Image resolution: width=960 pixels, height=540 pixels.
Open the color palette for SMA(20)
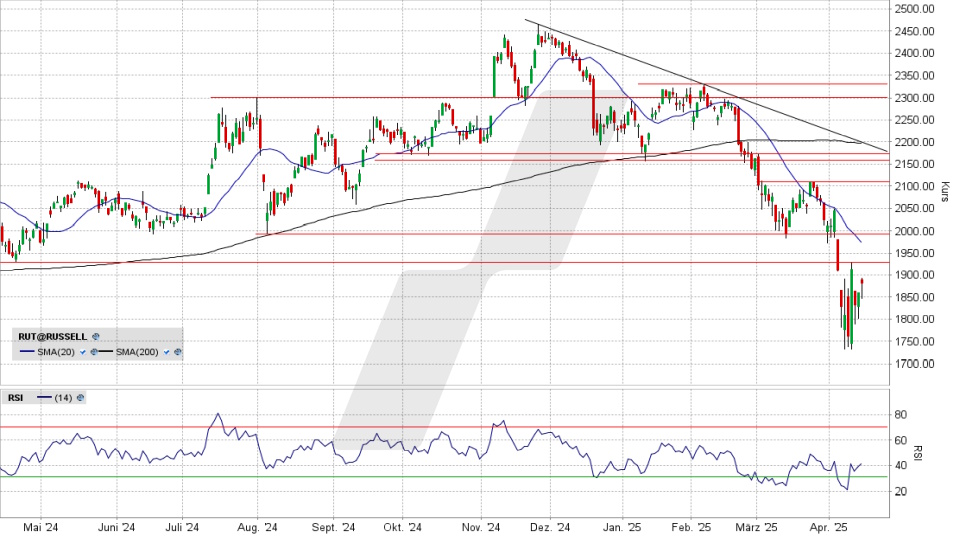point(94,352)
